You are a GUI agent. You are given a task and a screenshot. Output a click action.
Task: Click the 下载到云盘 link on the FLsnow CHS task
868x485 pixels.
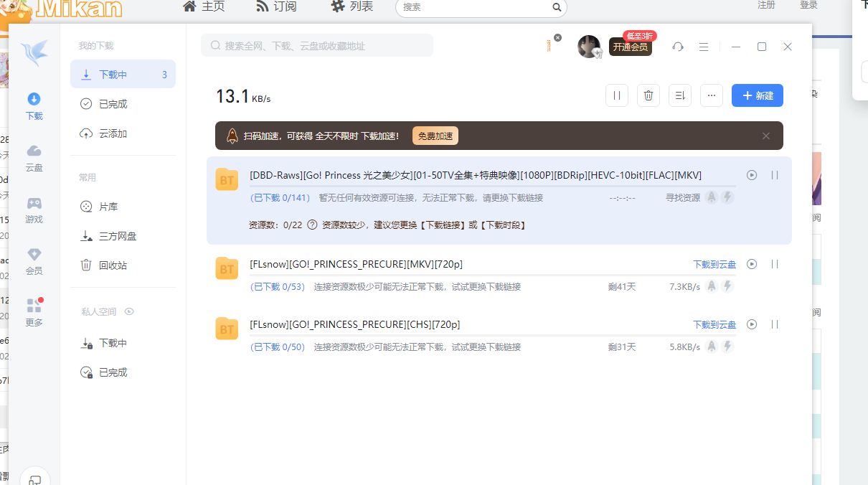(x=714, y=324)
